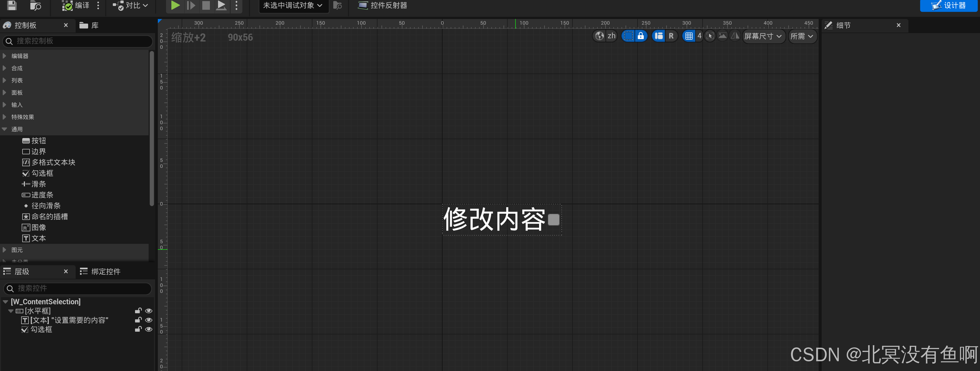Unlock the 文本 widget lock icon
This screenshot has width=980, height=371.
click(x=138, y=320)
